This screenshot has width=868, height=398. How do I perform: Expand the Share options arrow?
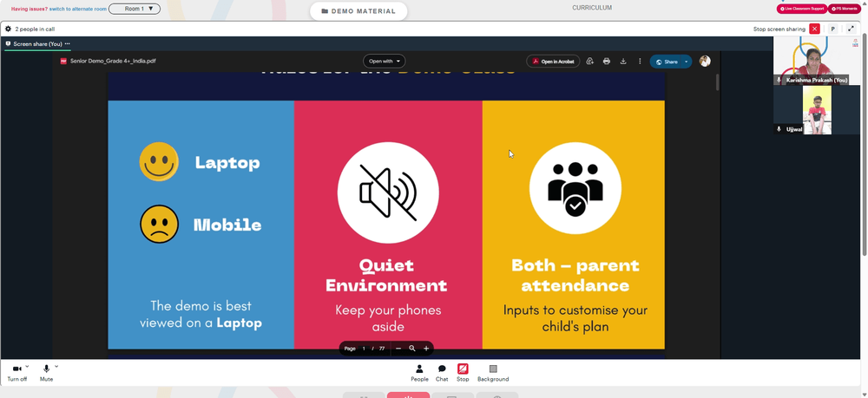tap(687, 62)
